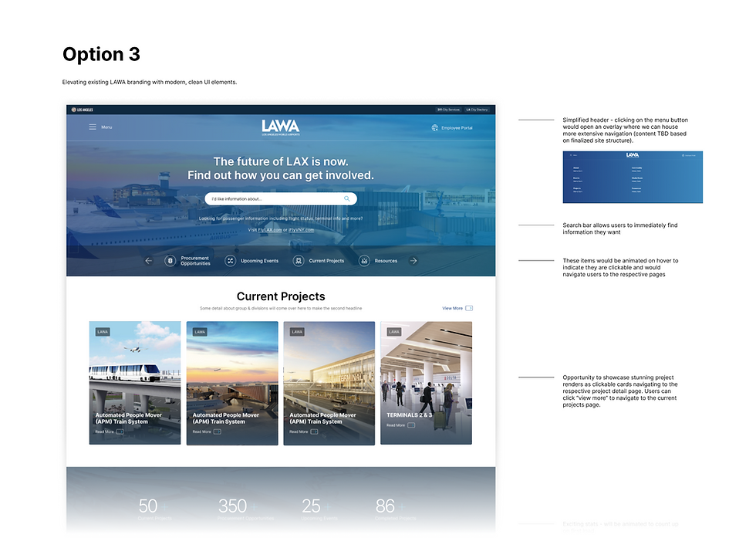Open the hamburger Menu icon
The height and width of the screenshot is (538, 756).
pos(93,127)
